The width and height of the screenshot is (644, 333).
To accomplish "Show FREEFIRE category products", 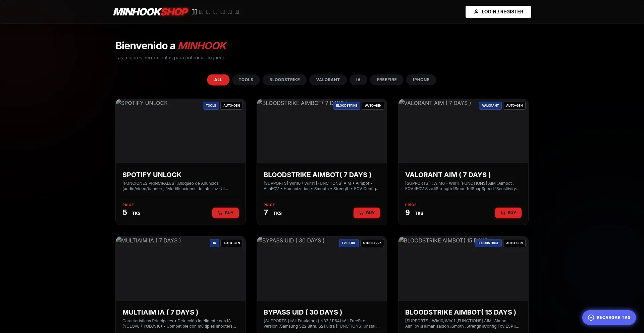I will pyautogui.click(x=386, y=80).
